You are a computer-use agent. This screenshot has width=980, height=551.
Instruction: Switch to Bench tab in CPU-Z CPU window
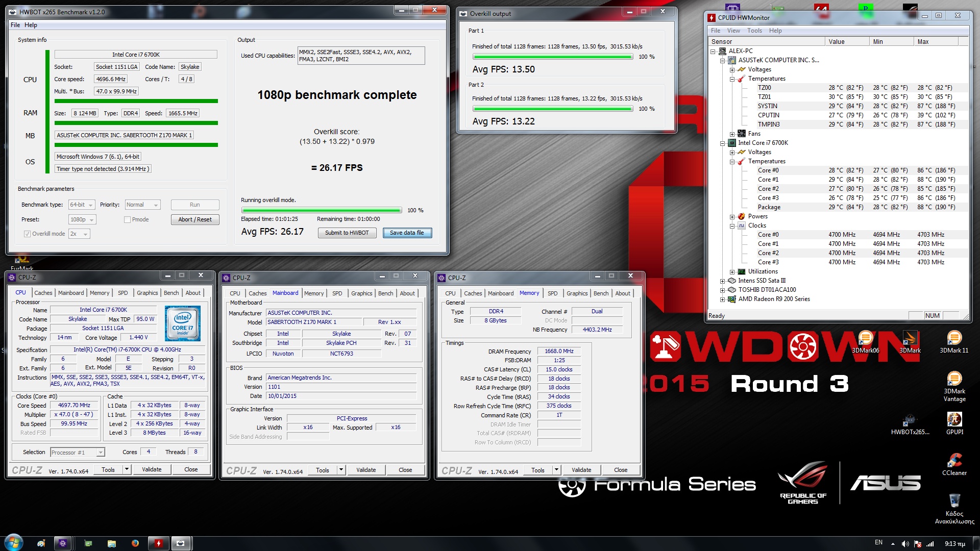pyautogui.click(x=171, y=293)
